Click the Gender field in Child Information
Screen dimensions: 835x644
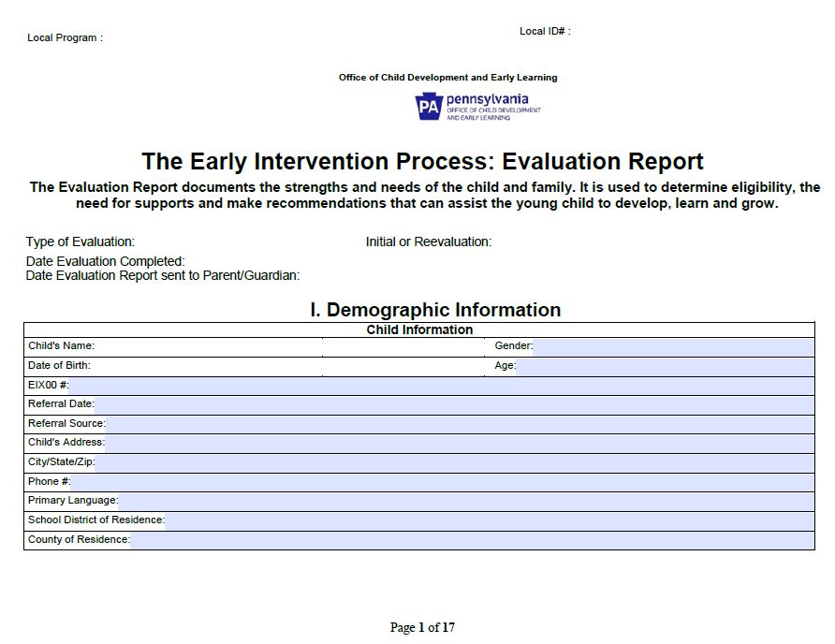click(x=674, y=345)
